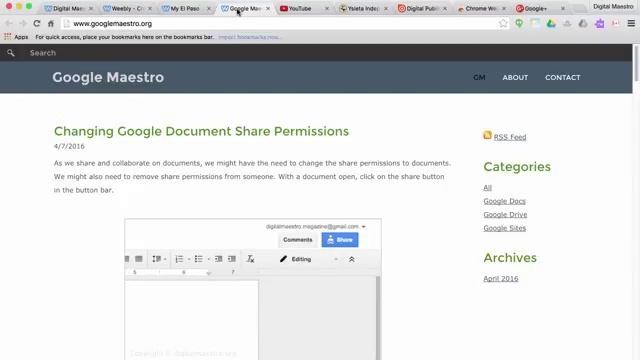The image size is (640, 360).
Task: Open the Changing Google Document Share Permissions post
Action: [x=201, y=131]
